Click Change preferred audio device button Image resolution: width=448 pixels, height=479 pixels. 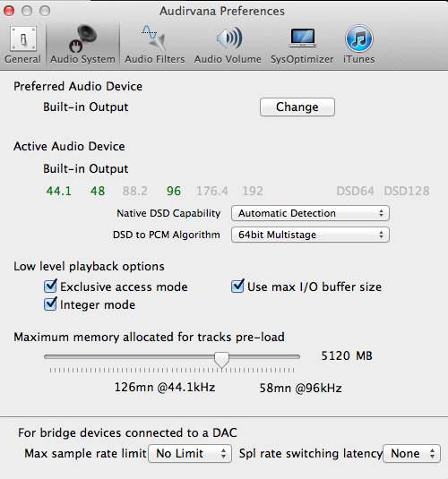[x=297, y=107]
